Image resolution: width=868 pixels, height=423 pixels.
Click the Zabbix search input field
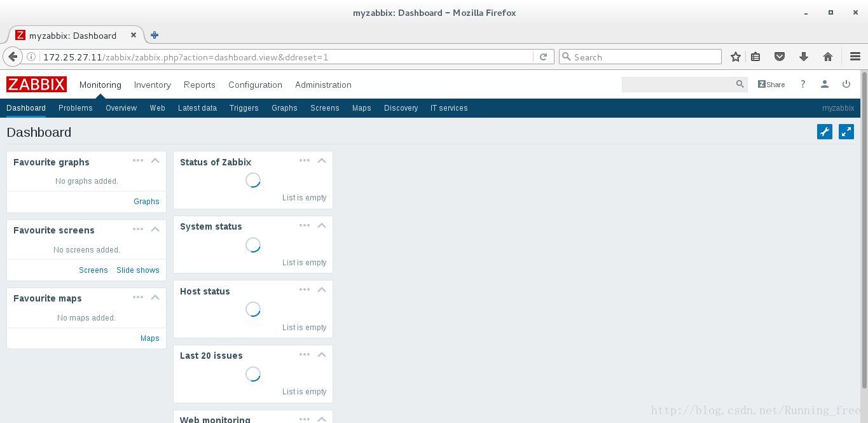678,85
